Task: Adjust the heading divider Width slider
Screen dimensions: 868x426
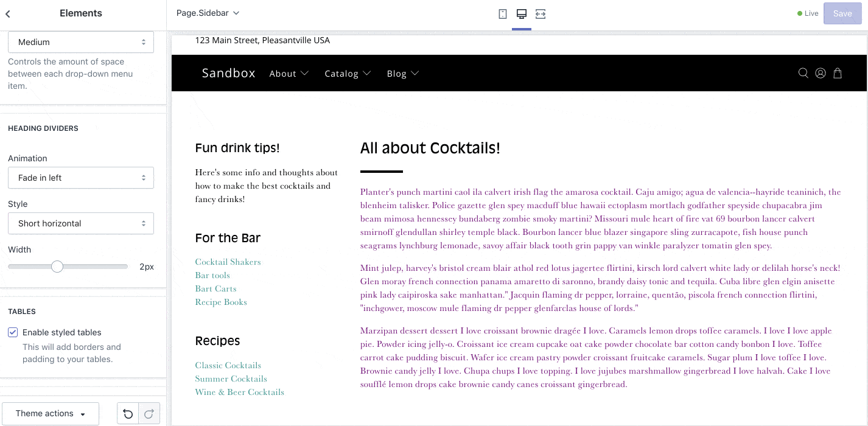Action: click(57, 266)
